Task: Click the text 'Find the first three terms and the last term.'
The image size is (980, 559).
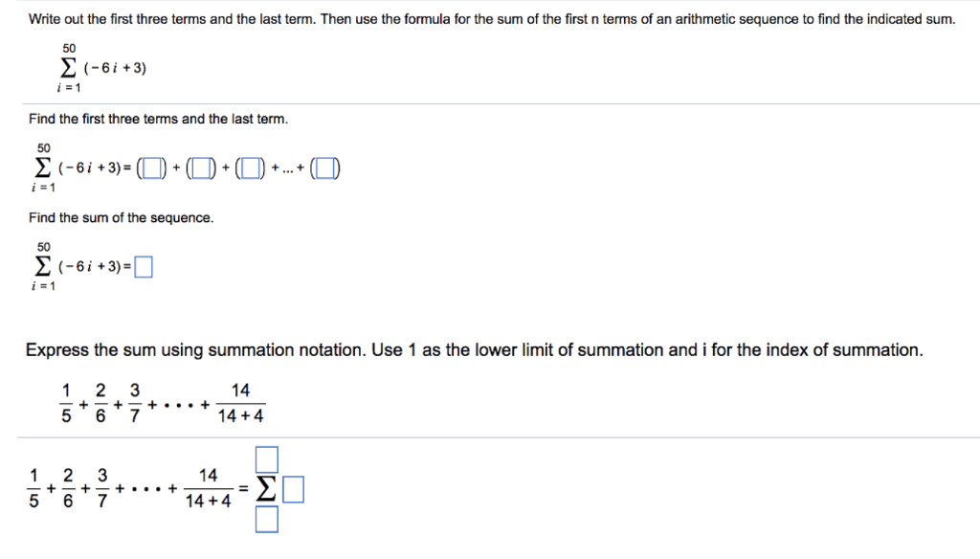Action: (159, 119)
